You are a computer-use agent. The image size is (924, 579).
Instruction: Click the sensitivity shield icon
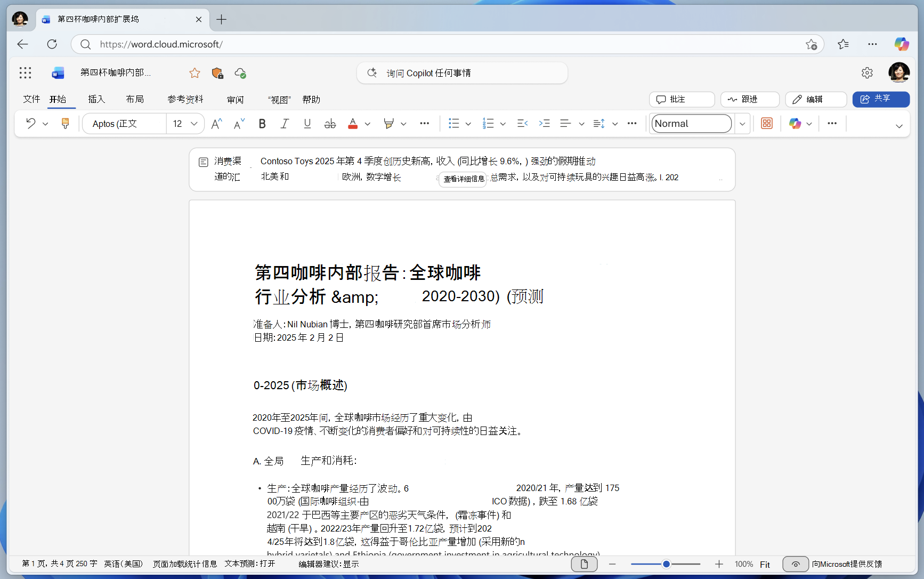(217, 73)
